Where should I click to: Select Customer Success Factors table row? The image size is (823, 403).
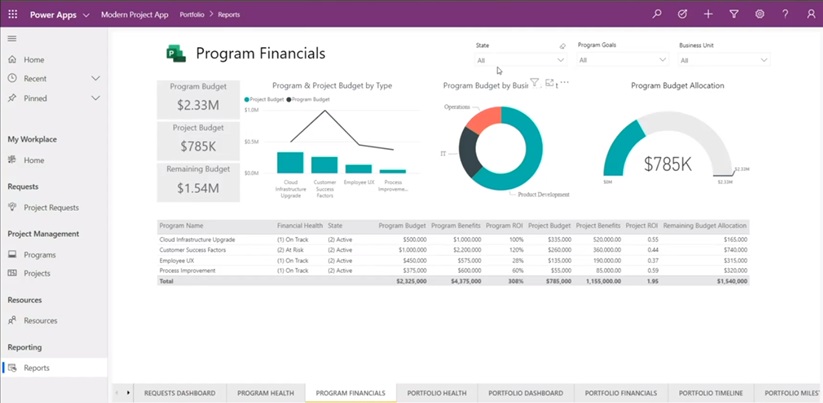[453, 250]
